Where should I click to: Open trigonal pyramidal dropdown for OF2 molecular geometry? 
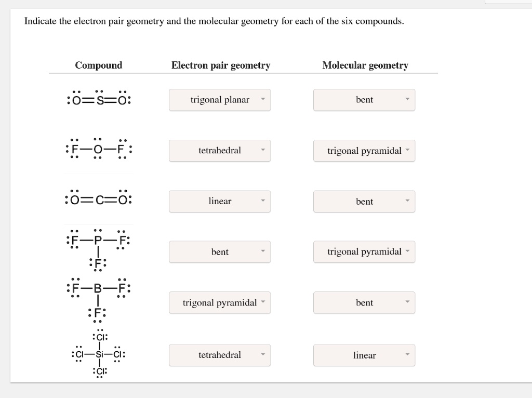[364, 150]
